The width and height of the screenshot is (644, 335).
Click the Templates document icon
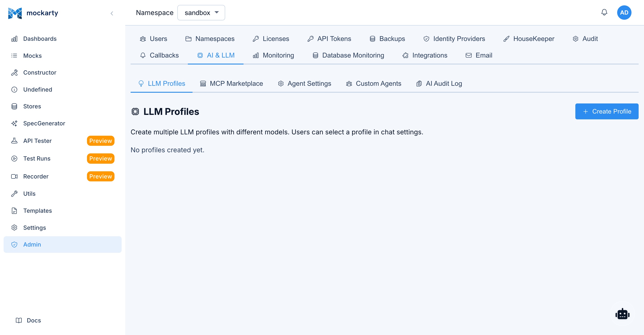[x=14, y=210]
